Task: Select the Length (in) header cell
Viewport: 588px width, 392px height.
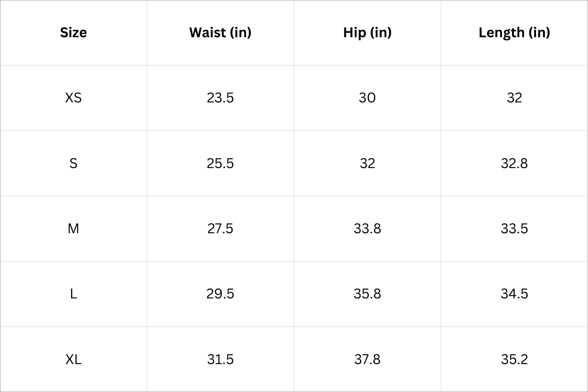Action: [x=514, y=32]
